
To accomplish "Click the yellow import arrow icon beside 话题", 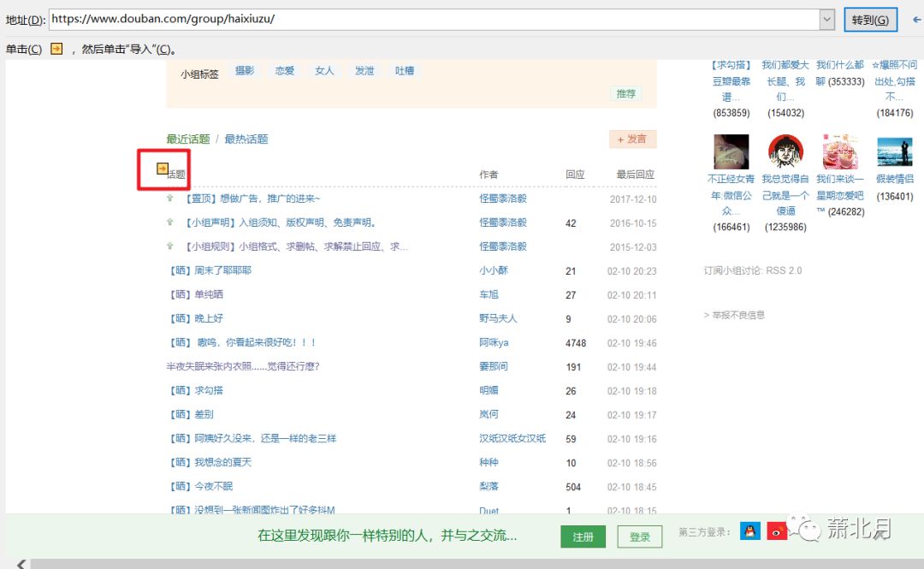I will [x=162, y=169].
